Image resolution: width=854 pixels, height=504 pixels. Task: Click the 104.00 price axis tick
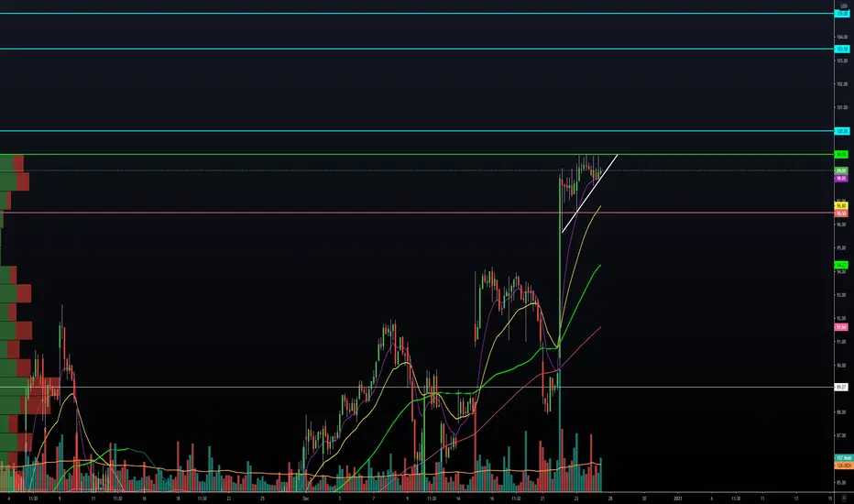click(842, 37)
